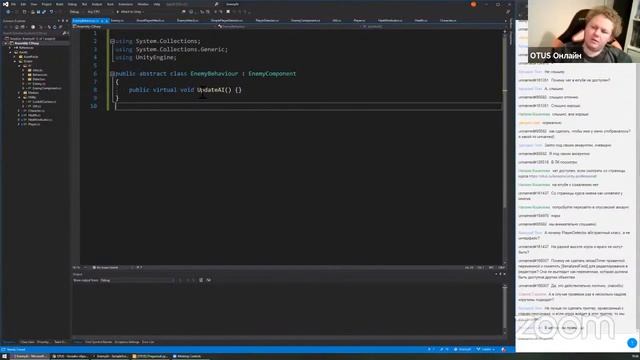Open the Help menu
Image resolution: width=640 pixels, height=360 pixels.
157,4
